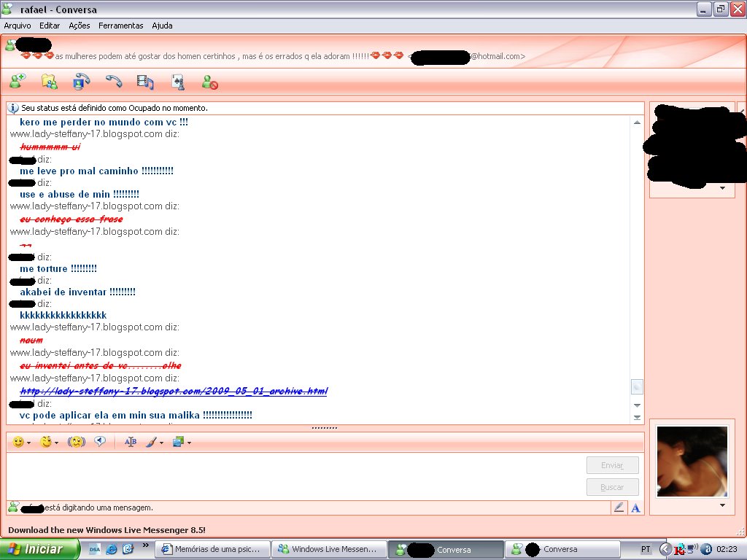Image resolution: width=747 pixels, height=560 pixels.
Task: Open the contact's display picture options arrow
Action: [723, 188]
